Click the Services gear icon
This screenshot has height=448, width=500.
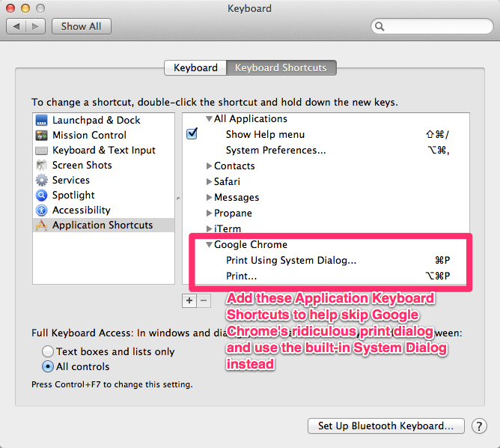click(41, 181)
